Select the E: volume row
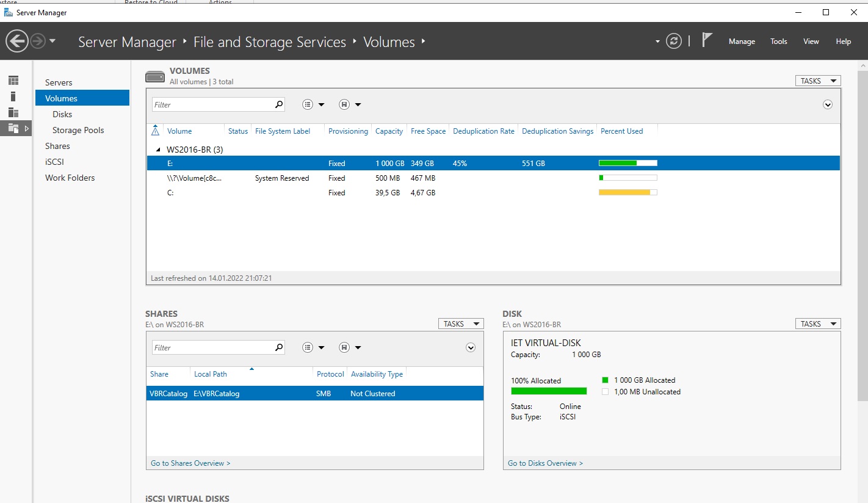This screenshot has width=868, height=503. tap(493, 163)
